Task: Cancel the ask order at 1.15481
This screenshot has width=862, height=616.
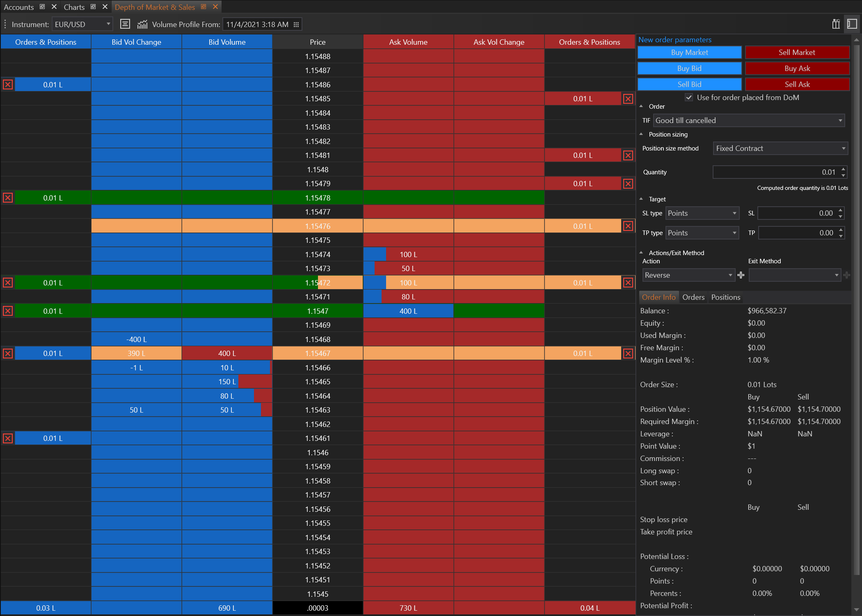Action: [628, 155]
